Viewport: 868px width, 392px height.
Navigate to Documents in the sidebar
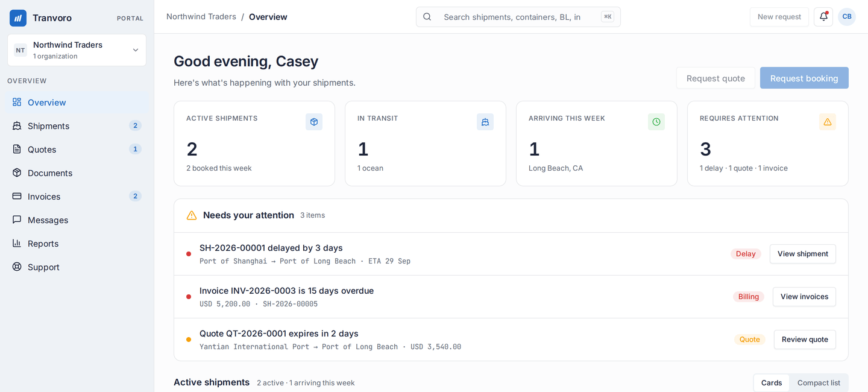click(77, 172)
